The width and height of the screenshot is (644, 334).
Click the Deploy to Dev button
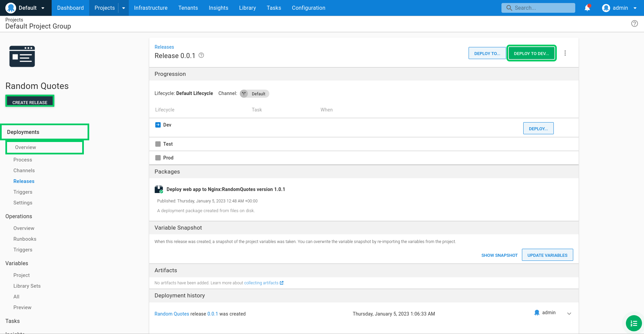pos(531,53)
